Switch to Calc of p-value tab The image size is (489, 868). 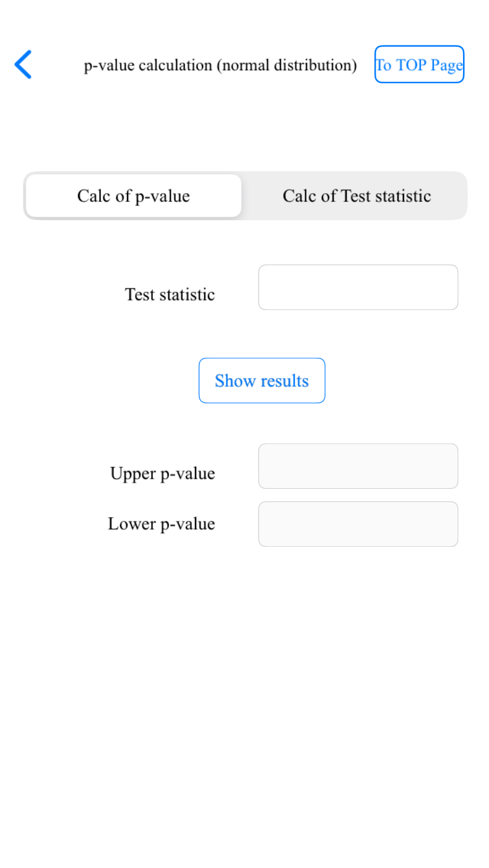[133, 195]
